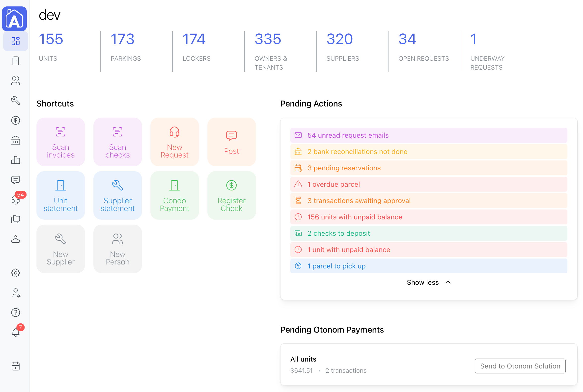Open requests via the headset sidebar icon
The width and height of the screenshot is (583, 392).
point(16,200)
